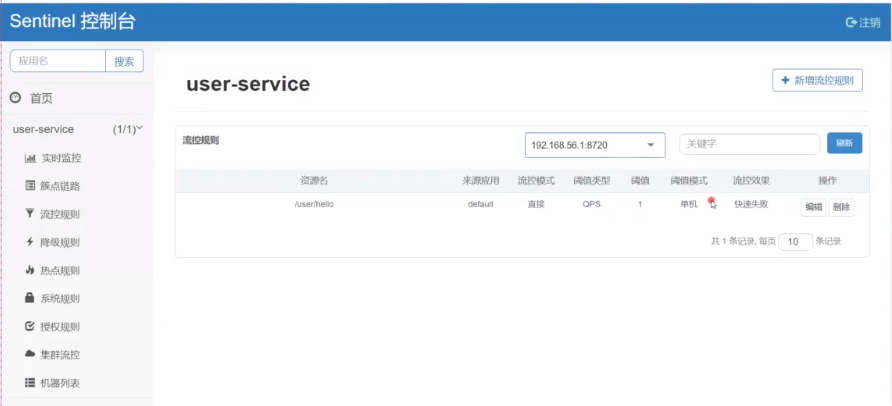Click the lock icon for 系统规则
This screenshot has width=892, height=406.
click(30, 297)
